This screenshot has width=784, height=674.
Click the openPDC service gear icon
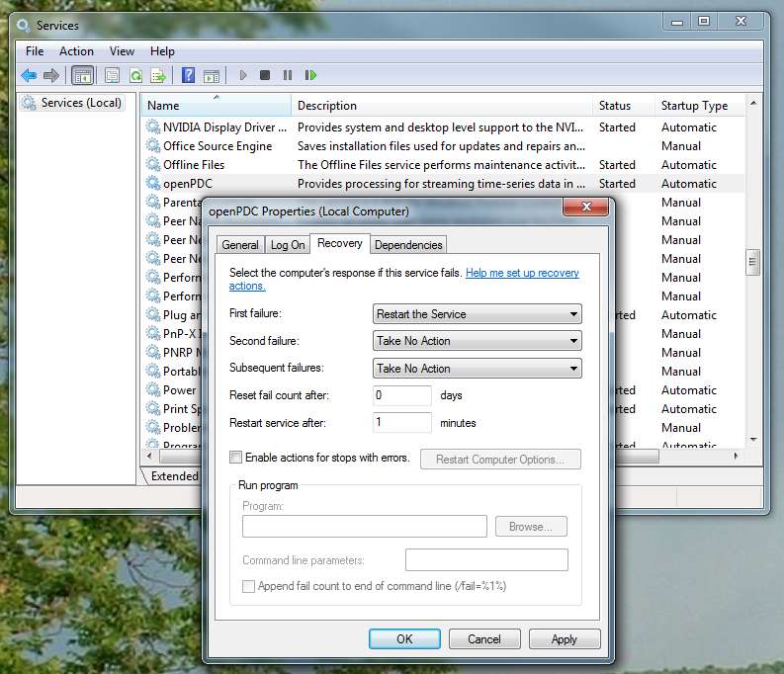coord(153,183)
